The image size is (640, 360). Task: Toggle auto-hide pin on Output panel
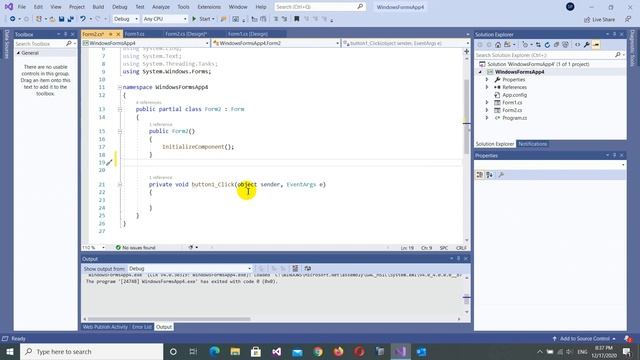coord(458,259)
